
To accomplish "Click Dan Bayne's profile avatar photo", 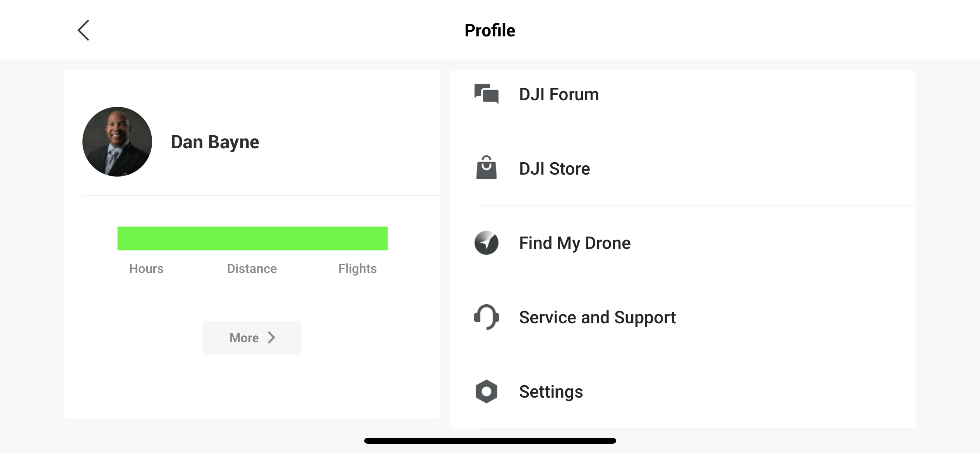I will click(x=117, y=142).
